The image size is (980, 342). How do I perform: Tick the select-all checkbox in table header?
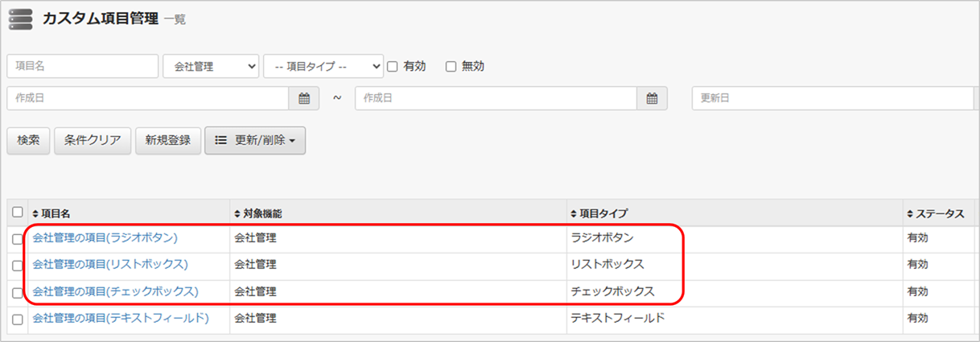tap(18, 212)
